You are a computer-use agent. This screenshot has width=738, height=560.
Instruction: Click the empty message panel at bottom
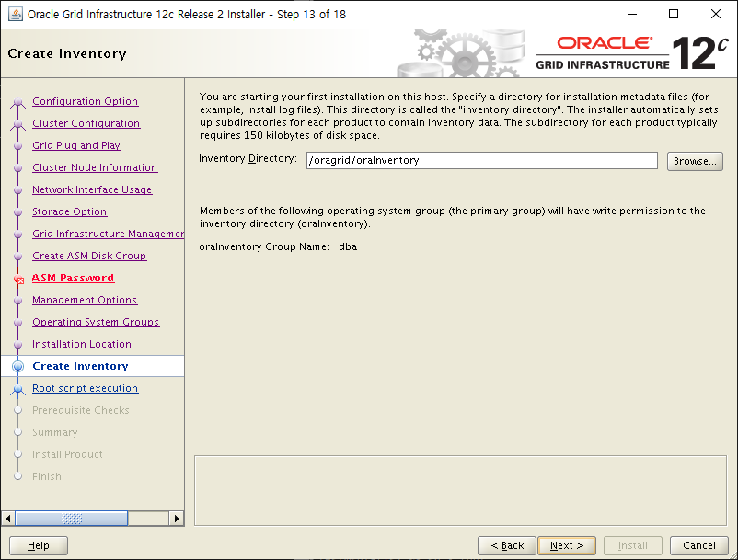click(460, 490)
